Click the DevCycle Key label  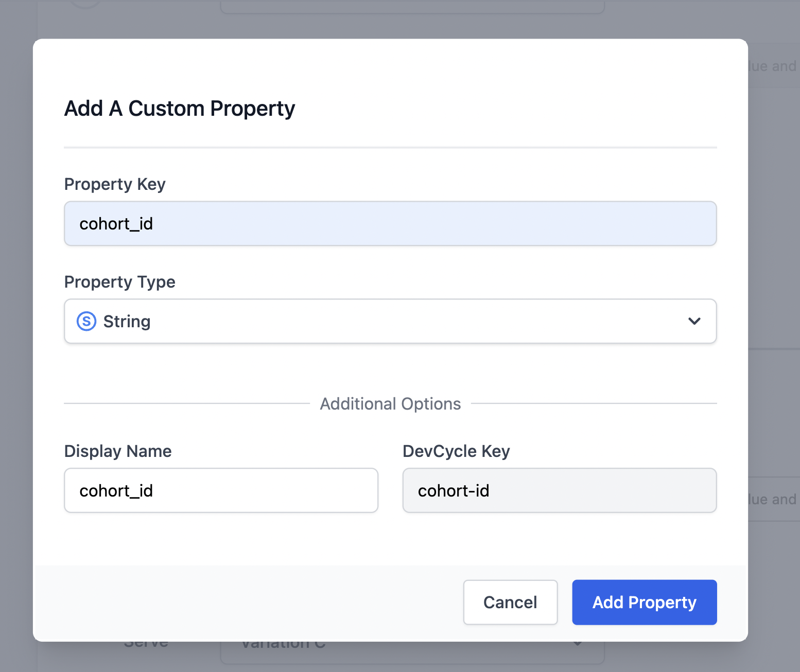[x=456, y=451]
